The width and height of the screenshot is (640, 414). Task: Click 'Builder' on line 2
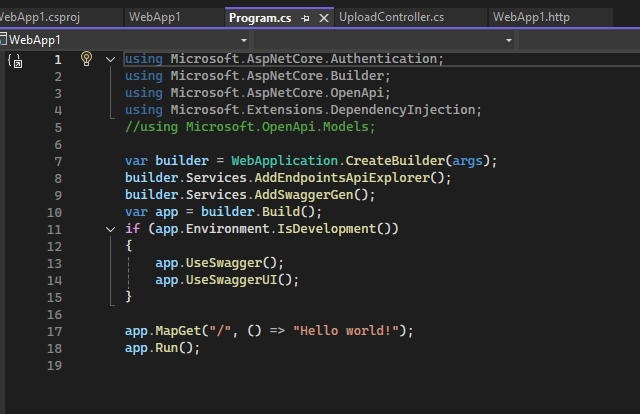[x=357, y=76]
